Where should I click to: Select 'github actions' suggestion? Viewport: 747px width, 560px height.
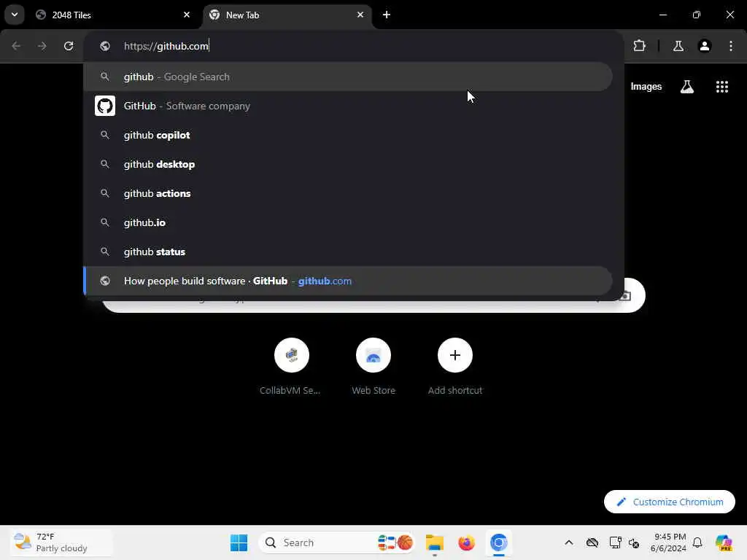pos(348,193)
